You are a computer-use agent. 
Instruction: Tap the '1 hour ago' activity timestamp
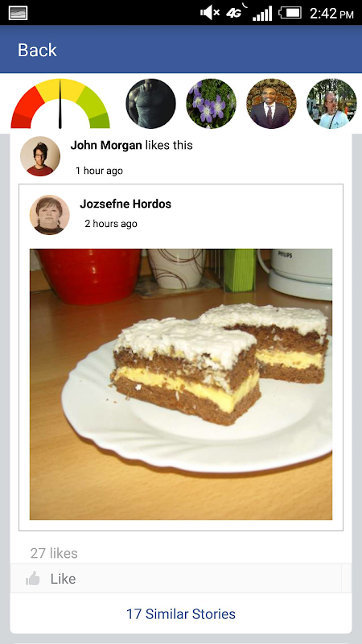click(x=99, y=171)
